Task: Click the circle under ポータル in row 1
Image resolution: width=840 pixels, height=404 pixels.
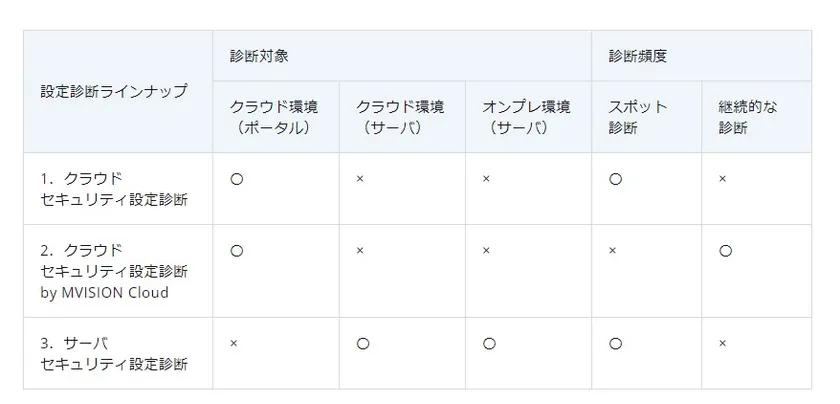Action: pyautogui.click(x=237, y=179)
